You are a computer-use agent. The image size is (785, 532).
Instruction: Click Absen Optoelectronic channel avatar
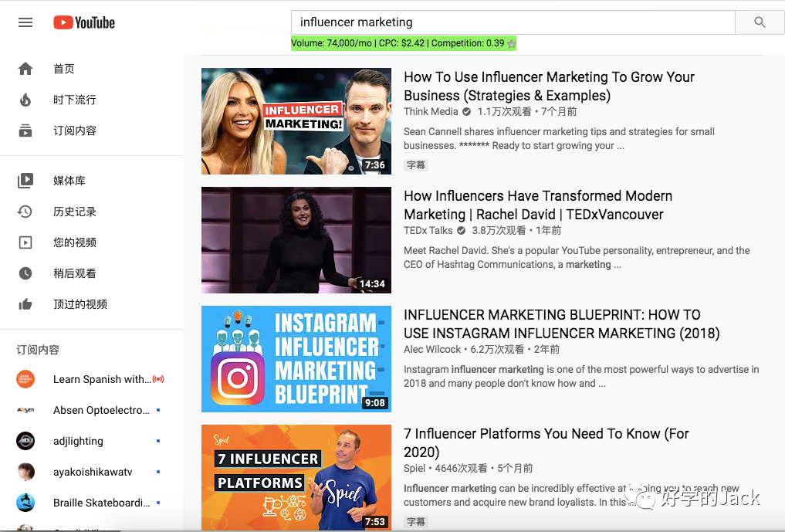25,410
